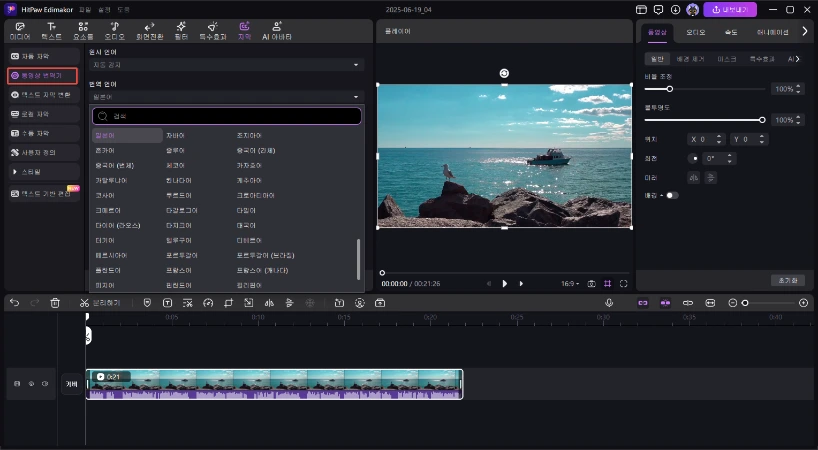The image size is (818, 450).
Task: Click the X position stepper
Action: (x=718, y=139)
